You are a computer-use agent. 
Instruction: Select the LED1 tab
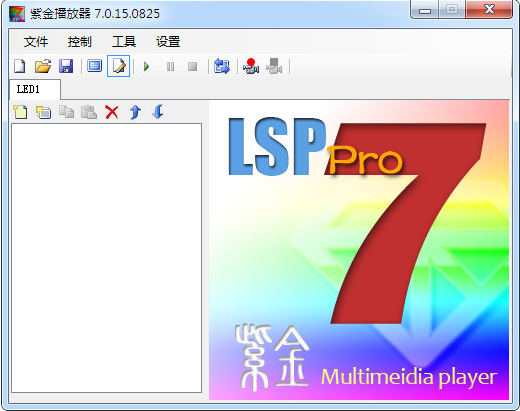pyautogui.click(x=35, y=89)
